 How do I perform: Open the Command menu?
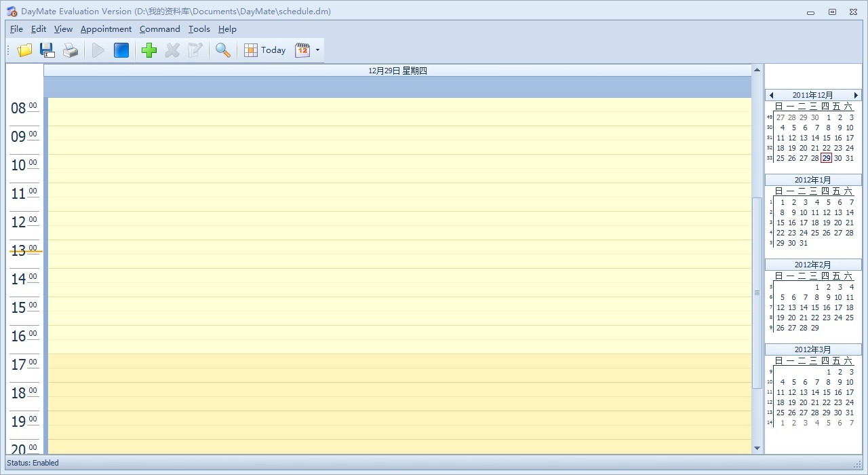click(159, 29)
